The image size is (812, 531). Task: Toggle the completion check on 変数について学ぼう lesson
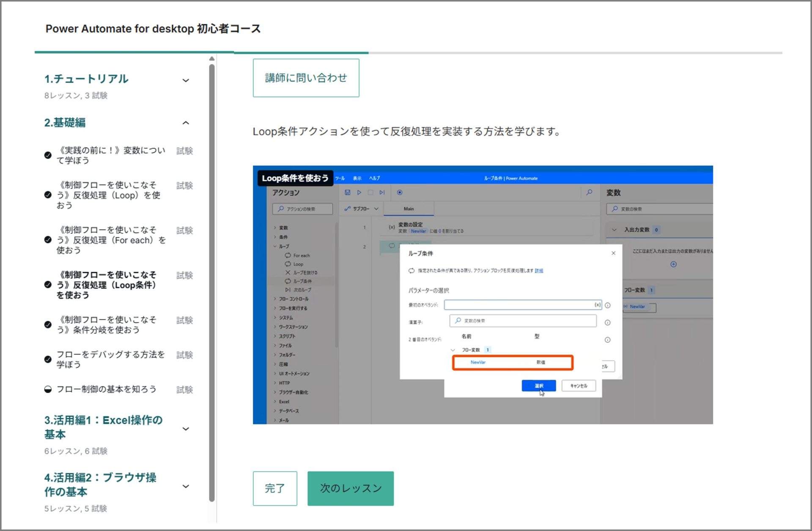pyautogui.click(x=47, y=150)
